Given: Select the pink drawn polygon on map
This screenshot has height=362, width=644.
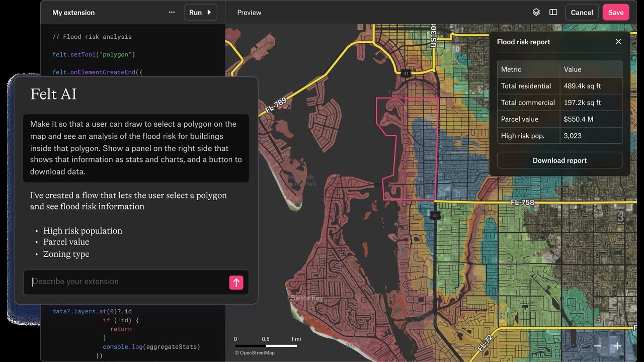Looking at the screenshot, I should tap(408, 149).
